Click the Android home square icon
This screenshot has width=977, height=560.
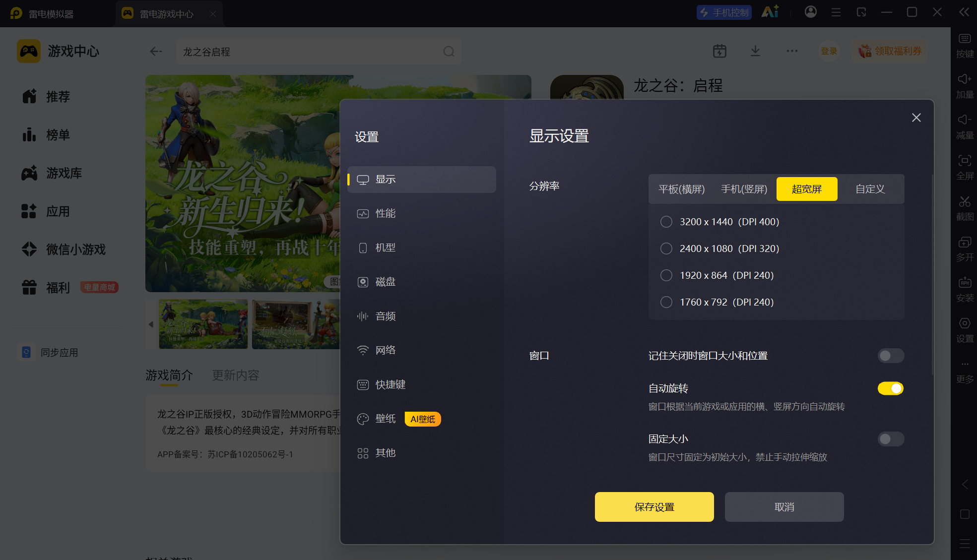click(965, 514)
